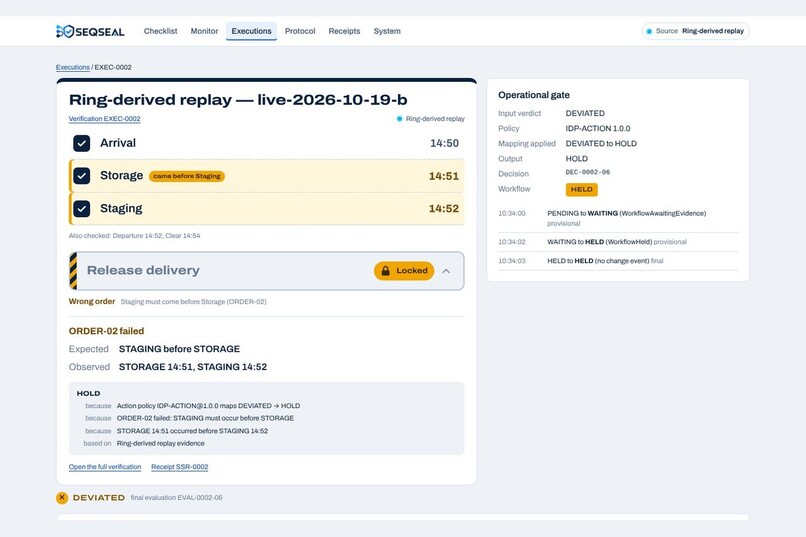Click the Executions breadcrumb link
806x537 pixels.
pyautogui.click(x=72, y=67)
